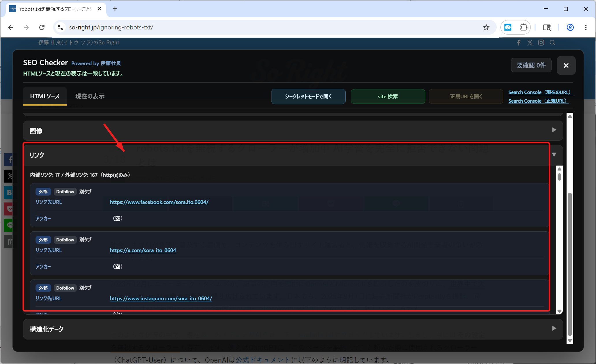Click the link count summary text

point(80,175)
